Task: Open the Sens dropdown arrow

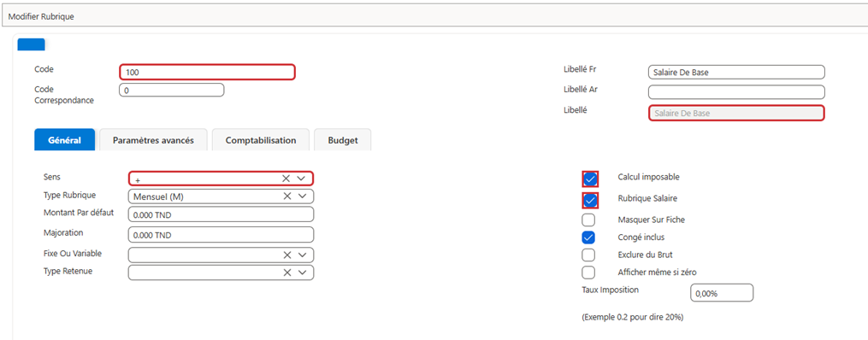Action: pos(302,178)
